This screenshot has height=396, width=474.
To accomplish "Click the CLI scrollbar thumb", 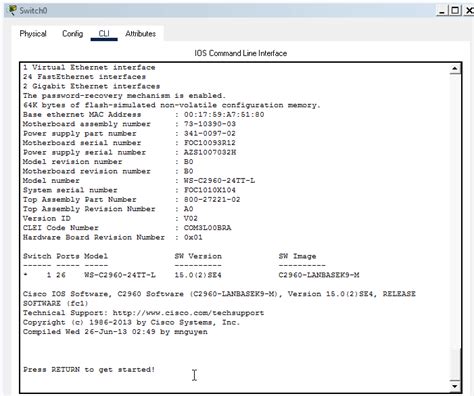I will [455, 364].
